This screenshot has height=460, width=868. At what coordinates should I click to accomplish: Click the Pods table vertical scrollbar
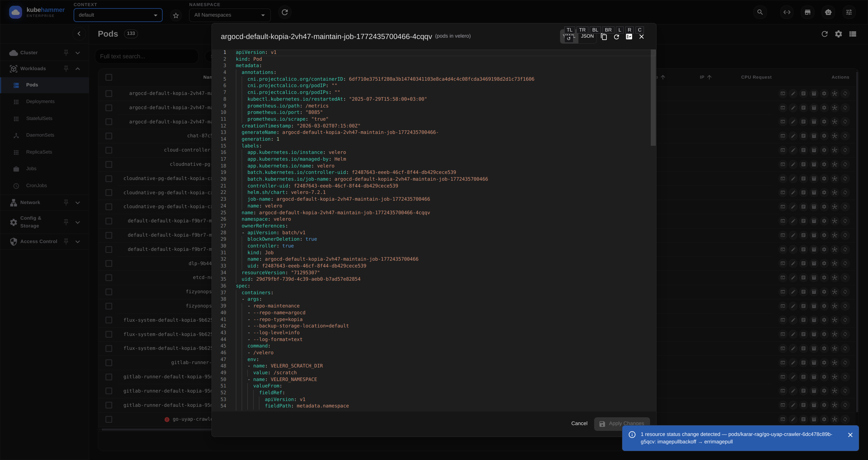tap(857, 241)
